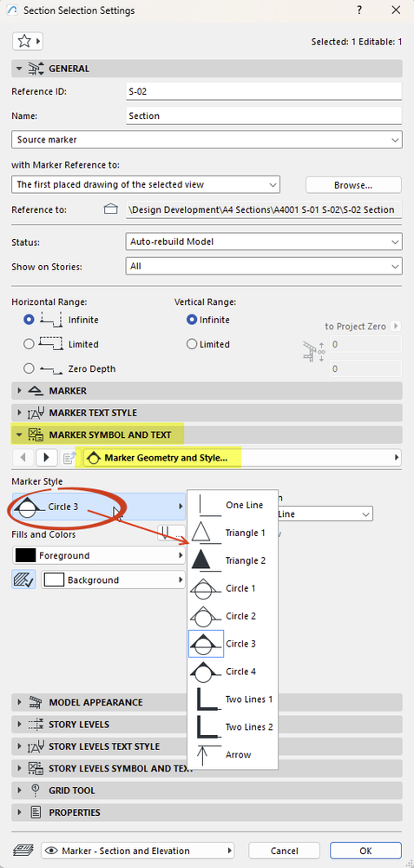The image size is (414, 868).
Task: Select Limited vertical range radio button
Action: click(192, 344)
